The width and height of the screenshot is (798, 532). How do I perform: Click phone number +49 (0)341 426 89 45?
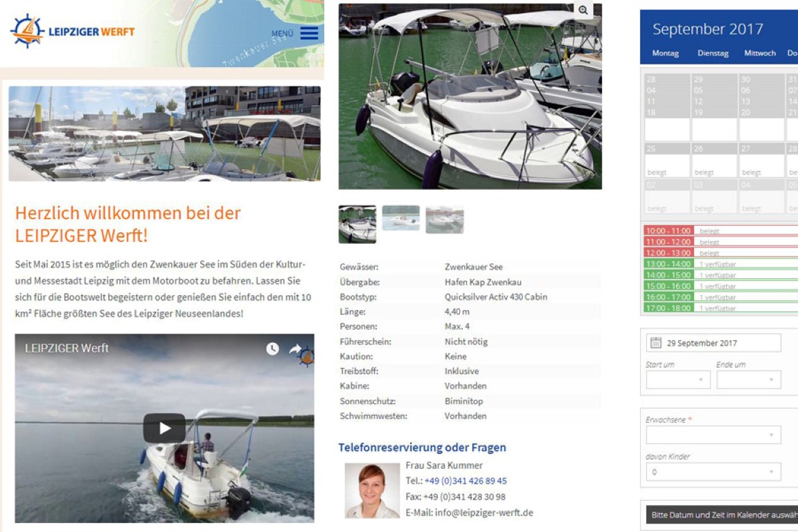tap(465, 481)
